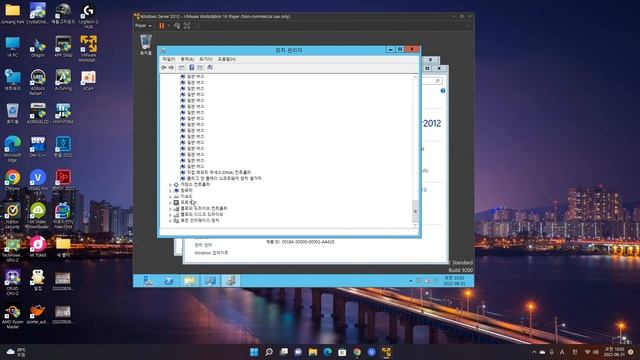Click the weather widget on host taskbar
Viewport: 640px width, 360px height.
click(16, 352)
